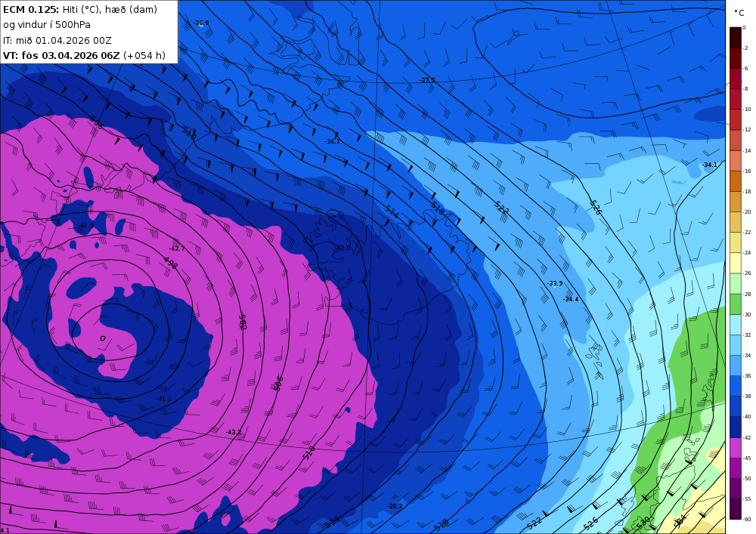Image resolution: width=756 pixels, height=534 pixels.
Task: Click the dark purple legend swatch between -55 and -60
Action: (x=736, y=509)
